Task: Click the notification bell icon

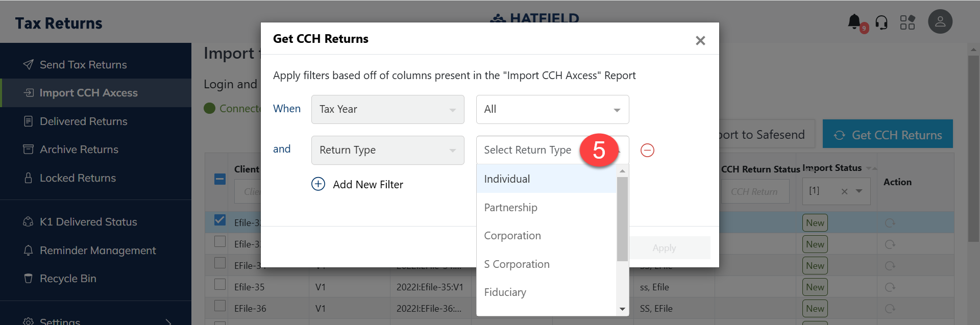Action: 854,21
